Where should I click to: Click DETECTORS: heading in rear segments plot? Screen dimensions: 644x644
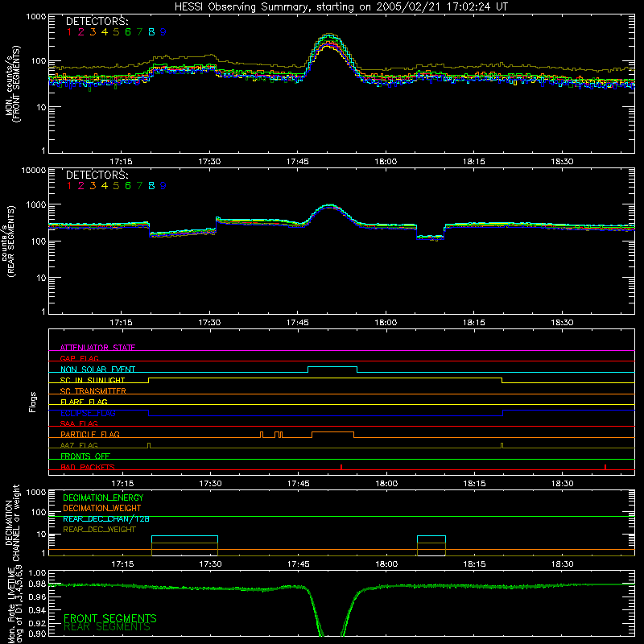[x=97, y=175]
